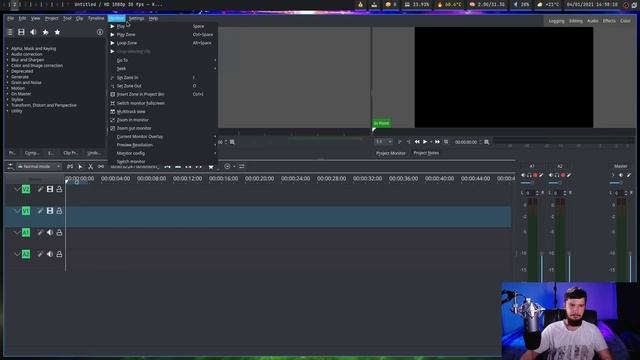The image size is (640, 360).
Task: Switch to Project Notes tab
Action: (x=426, y=153)
